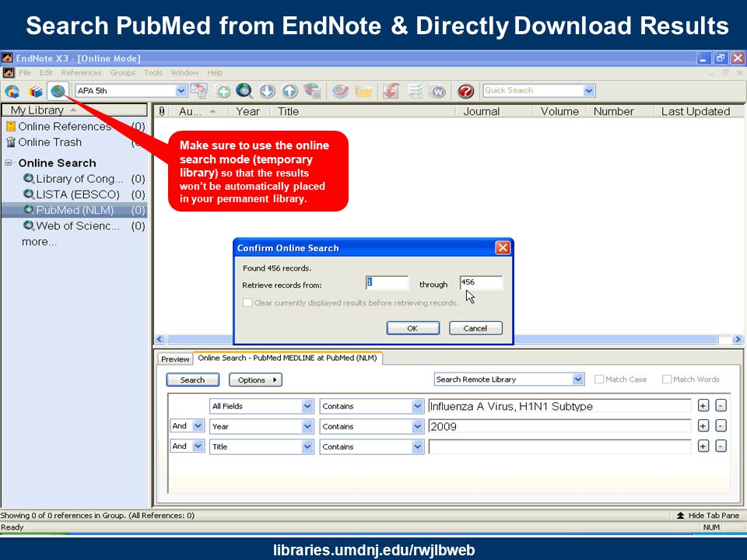Screen dimensions: 747x560
Task: Switch to Local Library mode (books icon)
Action: click(35, 91)
